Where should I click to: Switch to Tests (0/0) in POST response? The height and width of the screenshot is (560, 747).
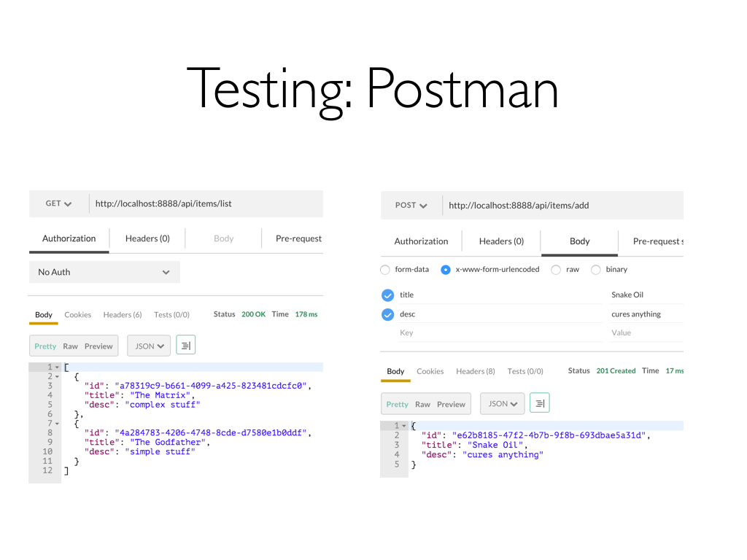point(525,371)
